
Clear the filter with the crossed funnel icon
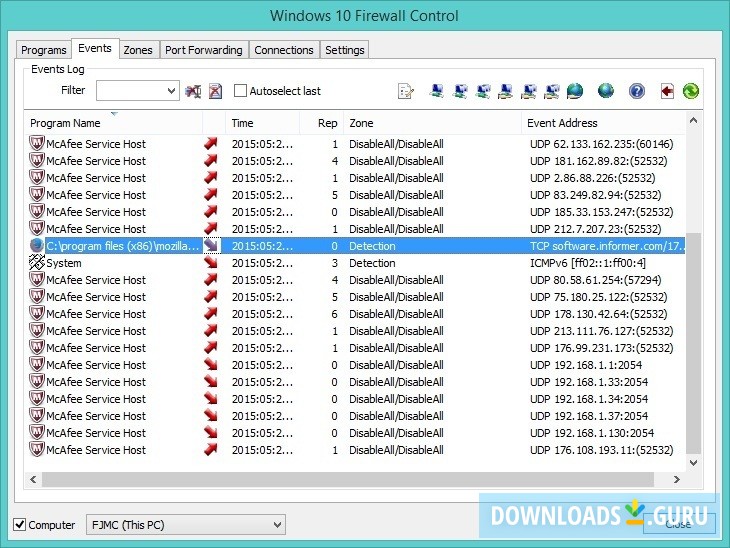pyautogui.click(x=193, y=91)
